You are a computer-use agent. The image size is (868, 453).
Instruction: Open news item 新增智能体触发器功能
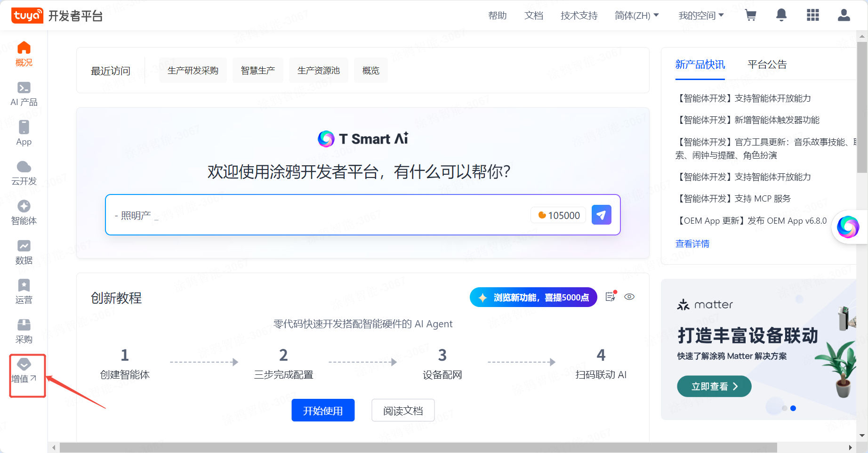[747, 120]
